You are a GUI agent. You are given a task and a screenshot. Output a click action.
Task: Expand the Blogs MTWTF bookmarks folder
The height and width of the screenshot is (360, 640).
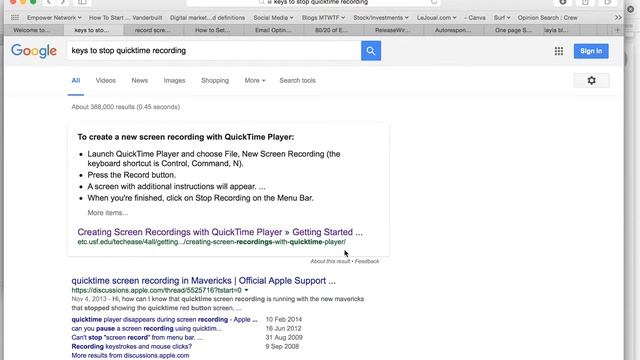click(x=323, y=18)
